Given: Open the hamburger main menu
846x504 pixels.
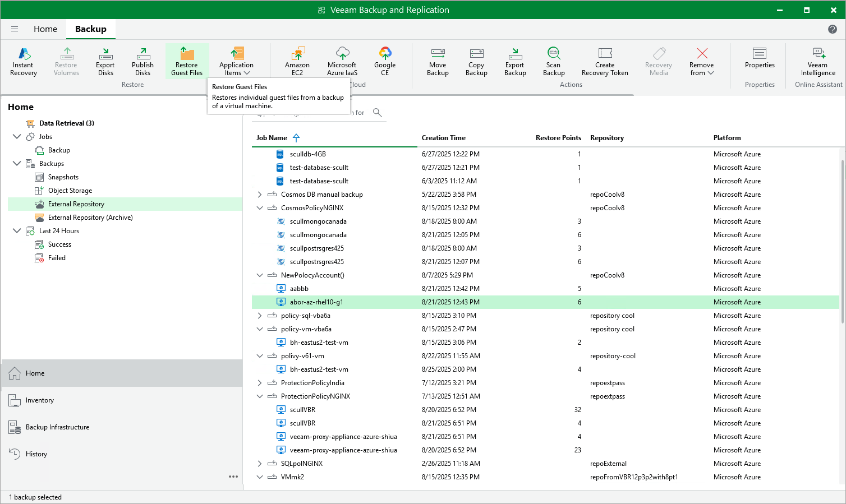Looking at the screenshot, I should [x=15, y=29].
